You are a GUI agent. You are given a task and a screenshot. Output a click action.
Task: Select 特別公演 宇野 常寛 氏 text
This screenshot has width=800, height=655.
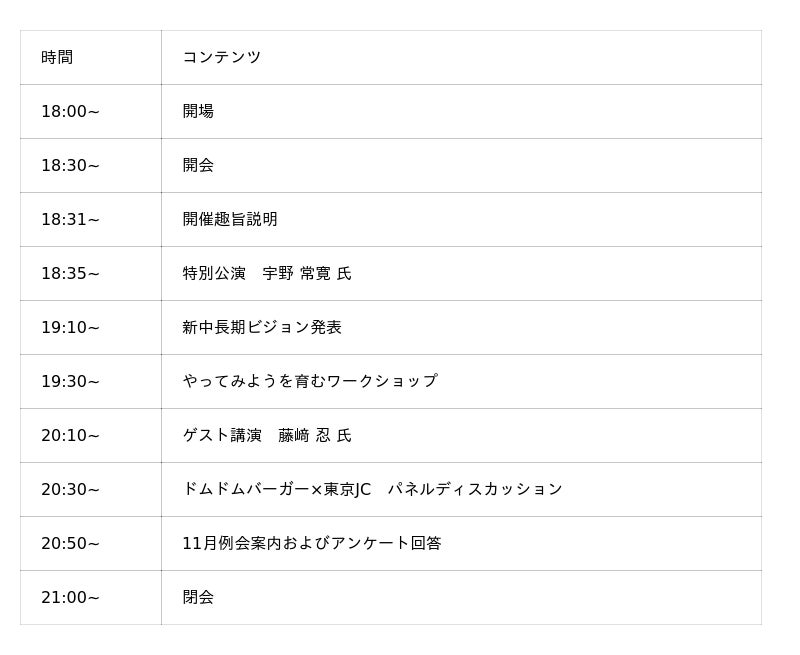point(267,274)
